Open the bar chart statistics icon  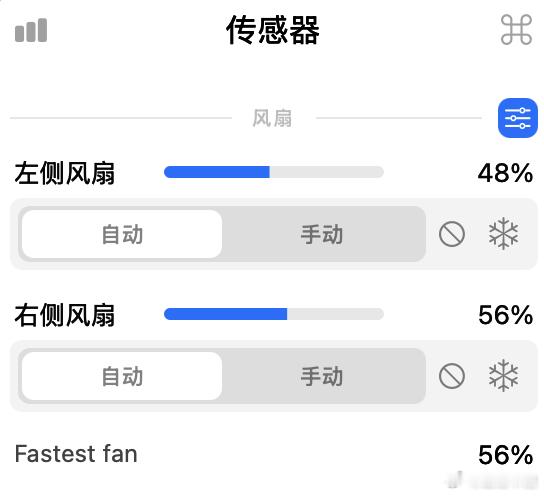[x=31, y=30]
